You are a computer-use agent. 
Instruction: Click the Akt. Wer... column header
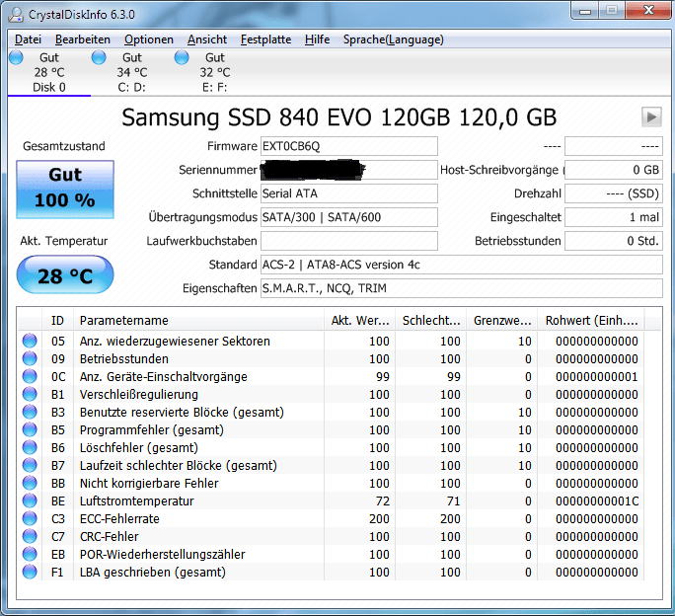tap(360, 321)
